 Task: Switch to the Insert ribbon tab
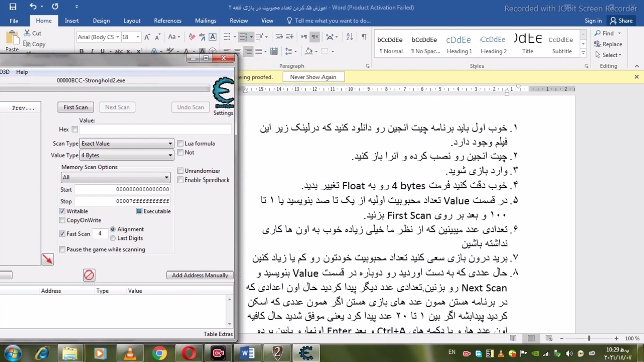coord(72,21)
